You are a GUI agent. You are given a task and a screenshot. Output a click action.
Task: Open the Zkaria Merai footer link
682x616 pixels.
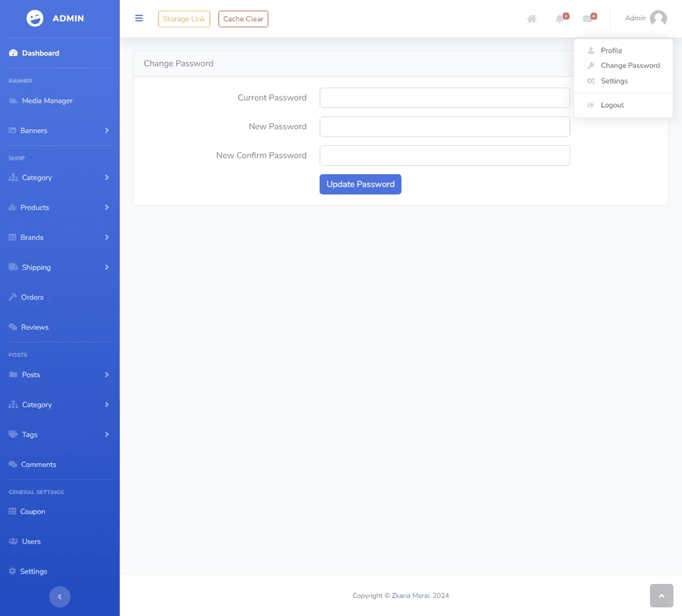(411, 595)
